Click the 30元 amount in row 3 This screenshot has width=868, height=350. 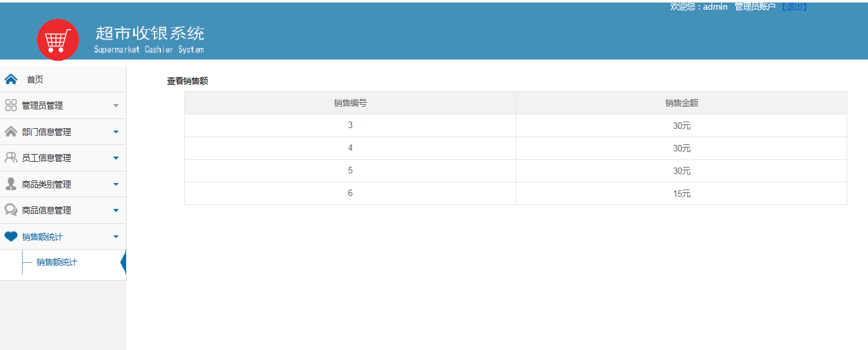682,126
